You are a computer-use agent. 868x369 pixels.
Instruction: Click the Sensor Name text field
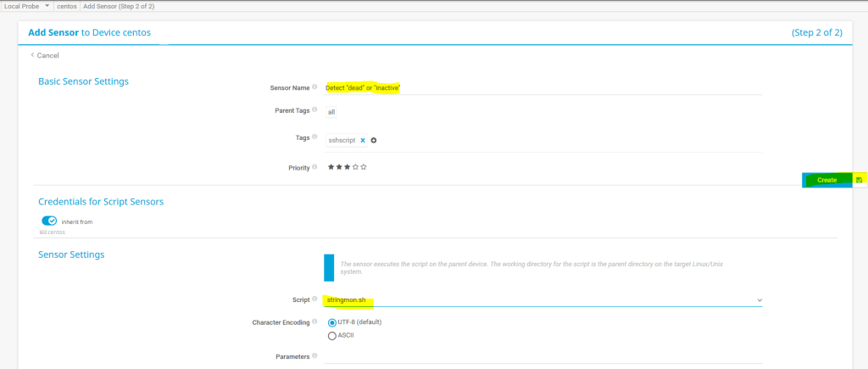click(x=542, y=87)
